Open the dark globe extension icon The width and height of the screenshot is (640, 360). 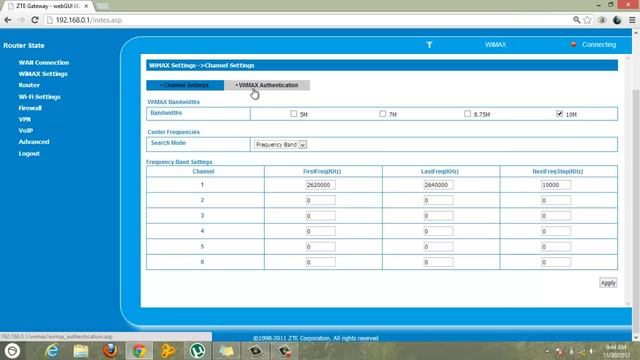click(x=617, y=20)
